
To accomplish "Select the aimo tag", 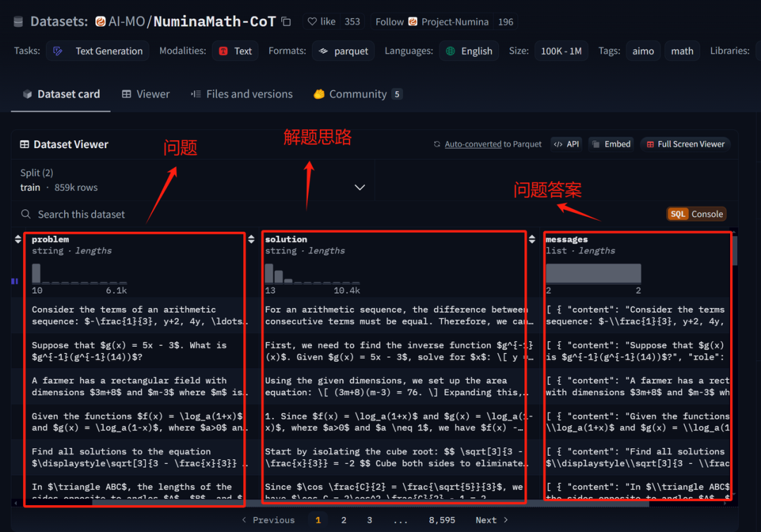I will [643, 51].
